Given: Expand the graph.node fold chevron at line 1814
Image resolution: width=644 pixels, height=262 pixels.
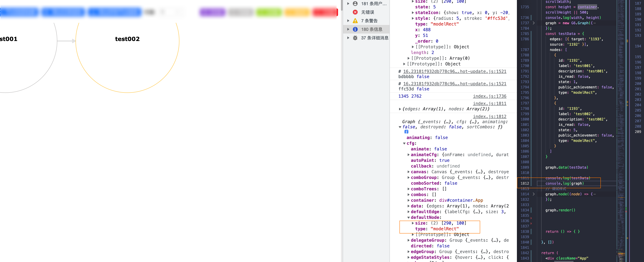Looking at the screenshot, I should 534,194.
